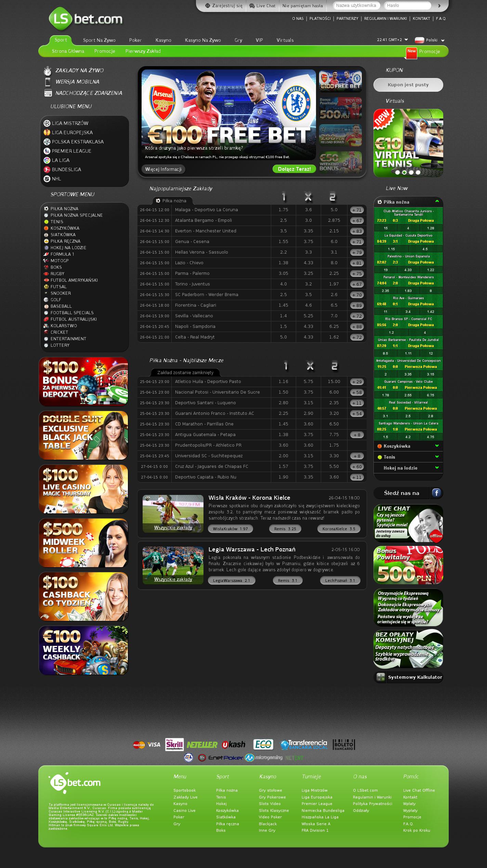The image size is (487, 868).
Task: Click the Liga Mistrzów ball icon
Action: click(x=47, y=123)
